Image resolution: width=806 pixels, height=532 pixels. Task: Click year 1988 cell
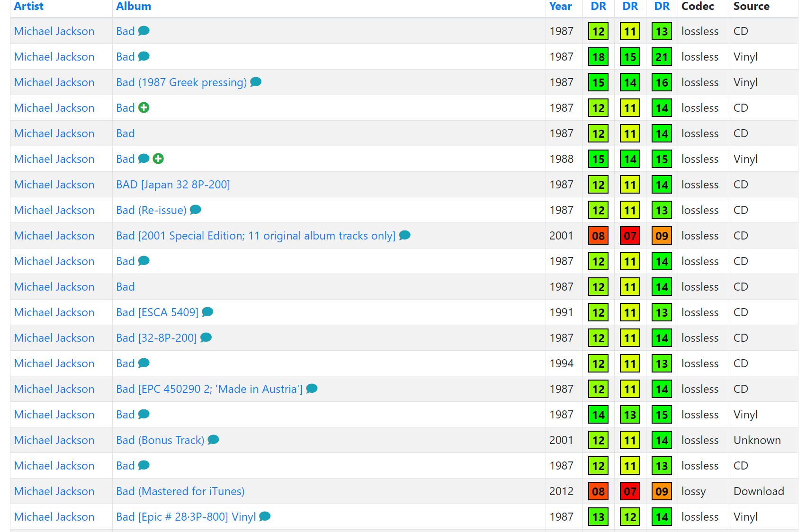(561, 159)
